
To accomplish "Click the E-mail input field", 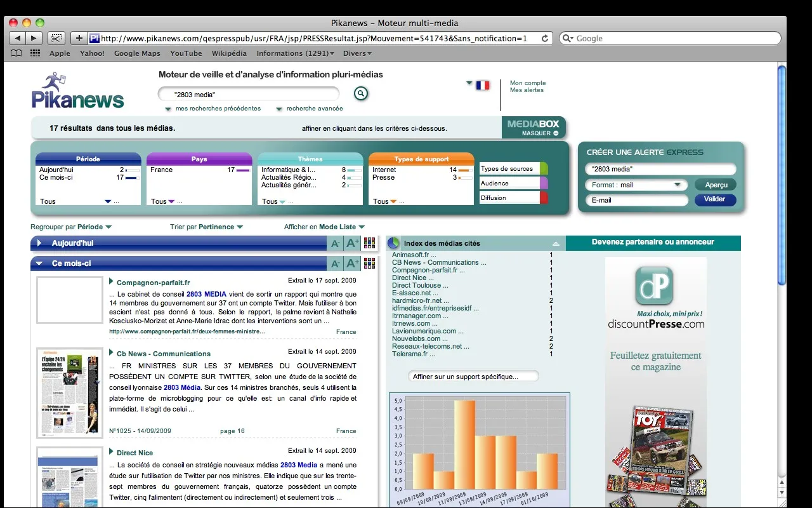I will (636, 200).
